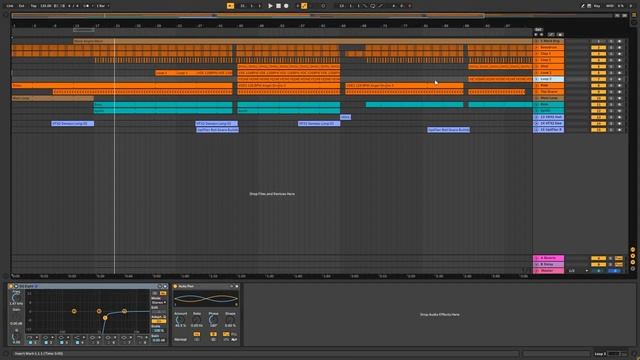Click the Auto Pan Shape knob
Screen dimensions: 640x360
[x=230, y=320]
